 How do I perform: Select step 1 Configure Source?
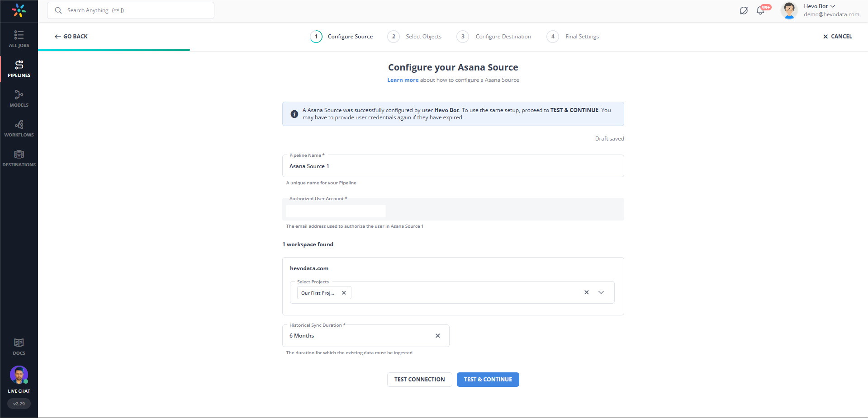pos(342,37)
